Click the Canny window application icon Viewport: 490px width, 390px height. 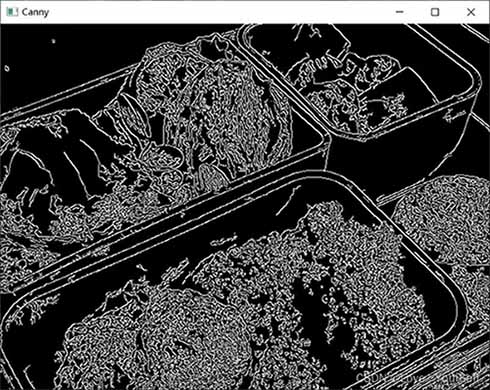12,12
